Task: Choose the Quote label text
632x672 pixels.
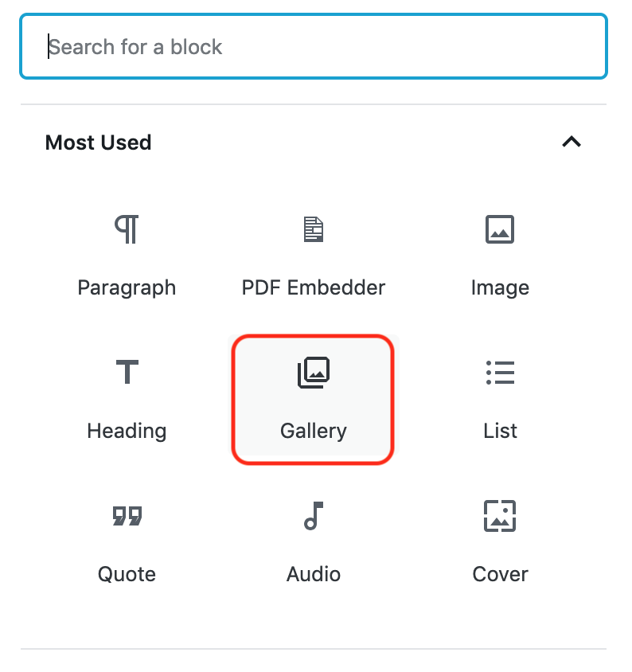Action: 127,574
